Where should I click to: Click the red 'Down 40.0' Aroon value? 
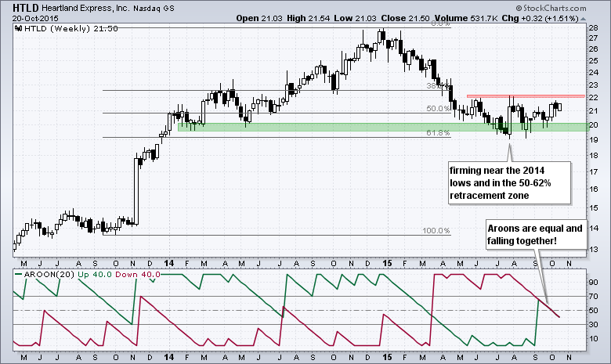tap(138, 275)
